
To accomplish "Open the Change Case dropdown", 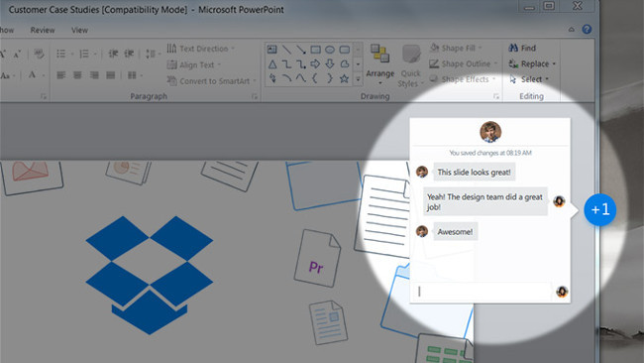I will point(7,75).
